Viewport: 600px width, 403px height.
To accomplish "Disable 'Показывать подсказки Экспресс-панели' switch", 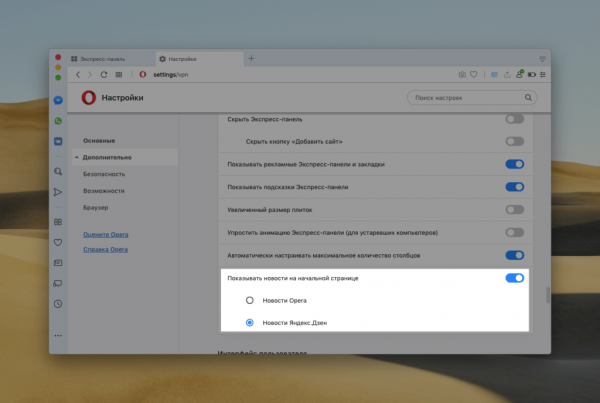I will tap(515, 187).
